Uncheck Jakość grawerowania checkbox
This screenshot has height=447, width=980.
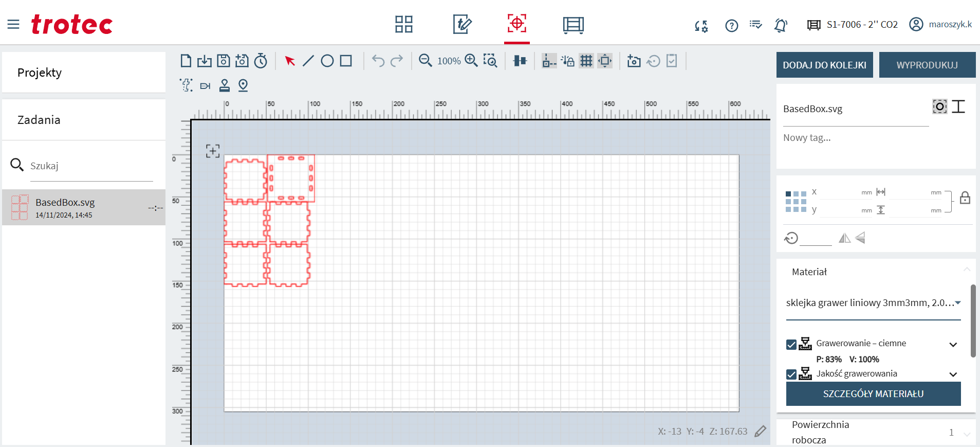[x=791, y=374]
